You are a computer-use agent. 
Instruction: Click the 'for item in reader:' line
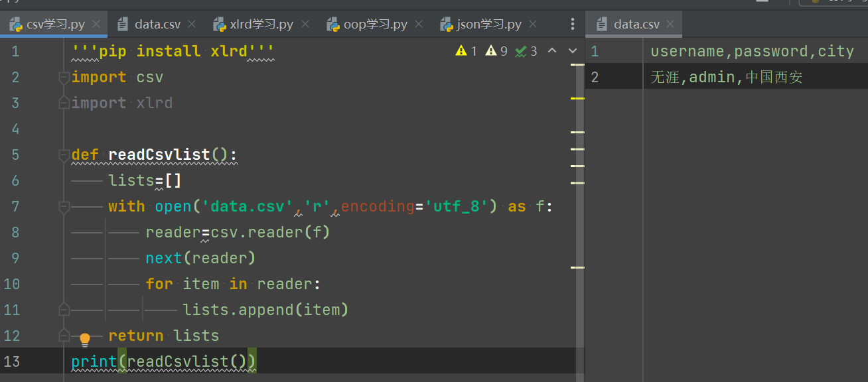pos(233,284)
